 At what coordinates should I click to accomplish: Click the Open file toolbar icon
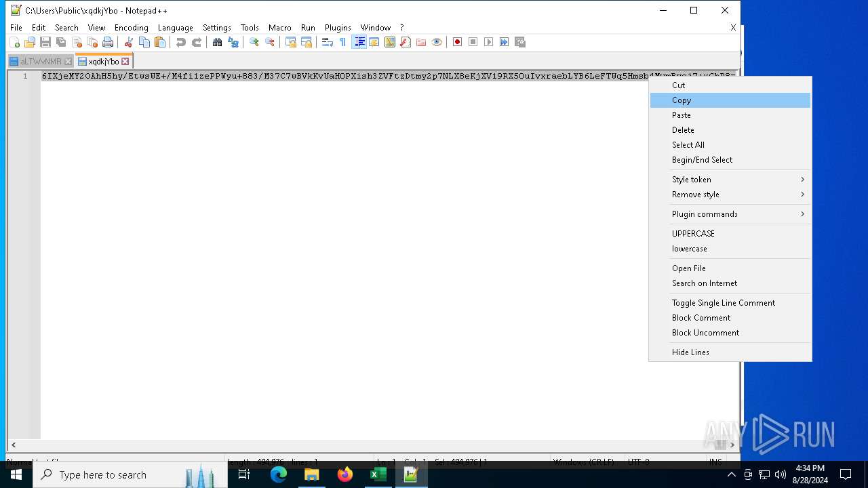click(30, 42)
